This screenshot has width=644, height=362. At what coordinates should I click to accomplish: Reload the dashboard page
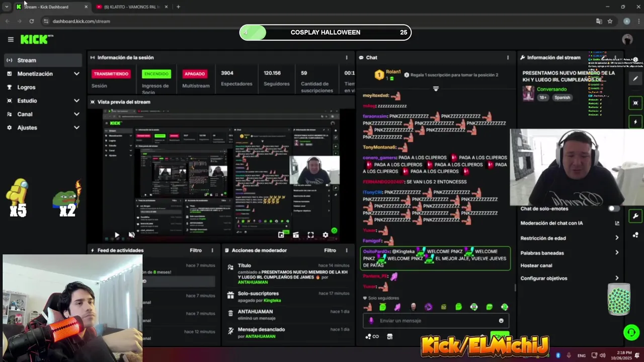tap(31, 21)
